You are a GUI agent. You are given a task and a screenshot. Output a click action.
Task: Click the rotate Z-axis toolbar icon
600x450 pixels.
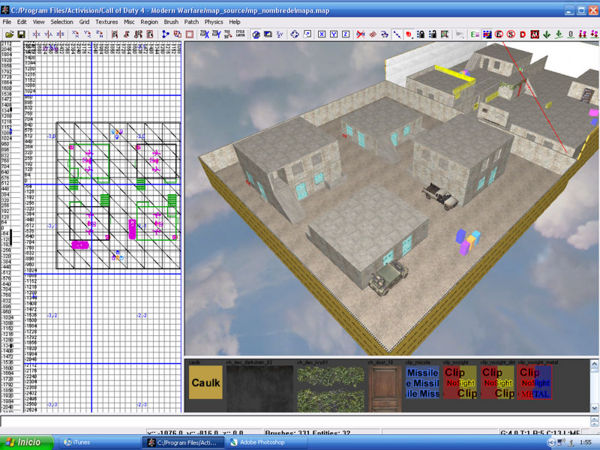pyautogui.click(x=99, y=34)
